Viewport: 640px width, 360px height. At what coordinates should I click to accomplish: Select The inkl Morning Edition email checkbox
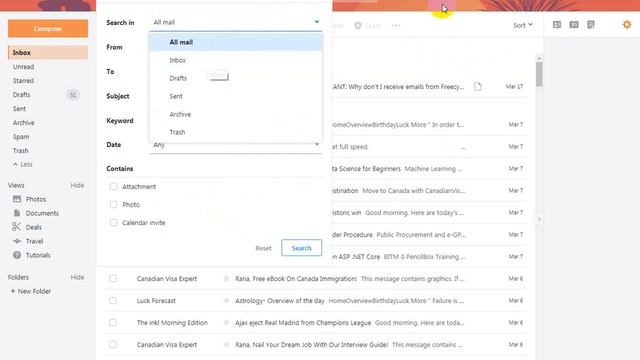coord(113,323)
